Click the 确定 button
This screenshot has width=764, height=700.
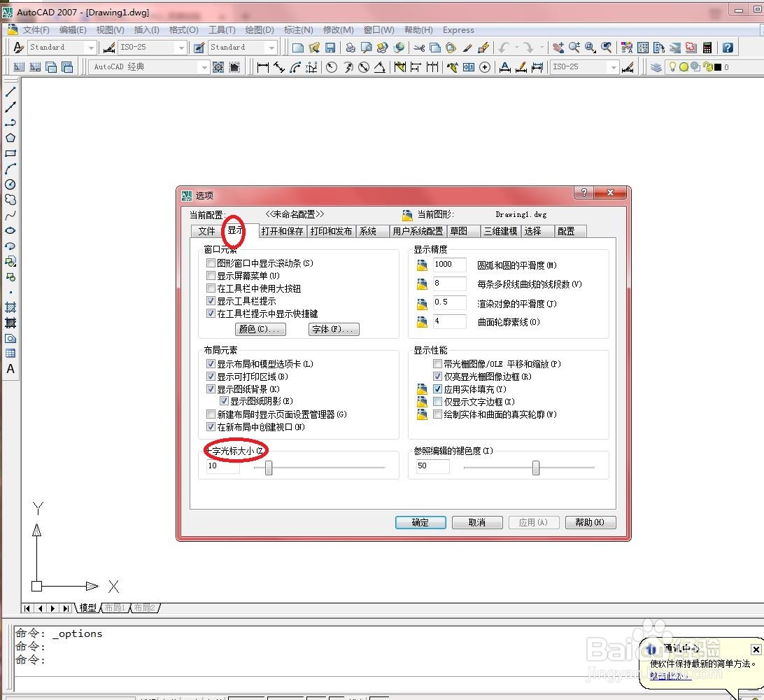coord(420,522)
